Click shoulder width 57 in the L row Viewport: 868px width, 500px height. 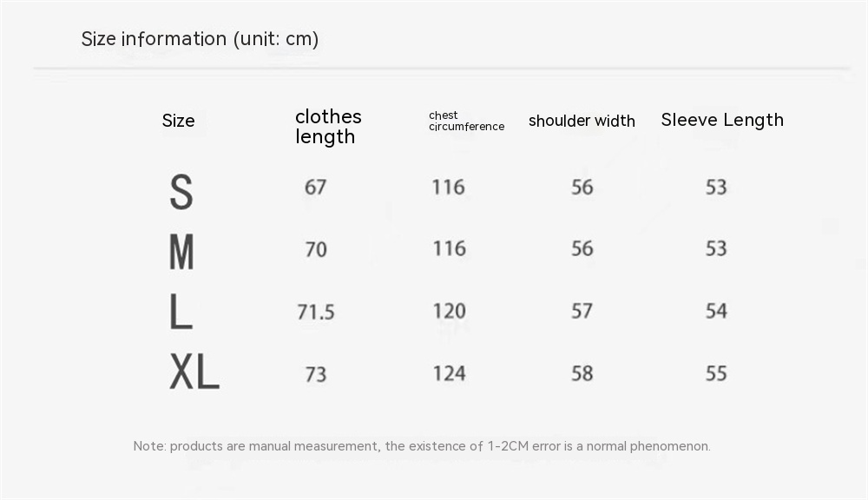(x=582, y=311)
